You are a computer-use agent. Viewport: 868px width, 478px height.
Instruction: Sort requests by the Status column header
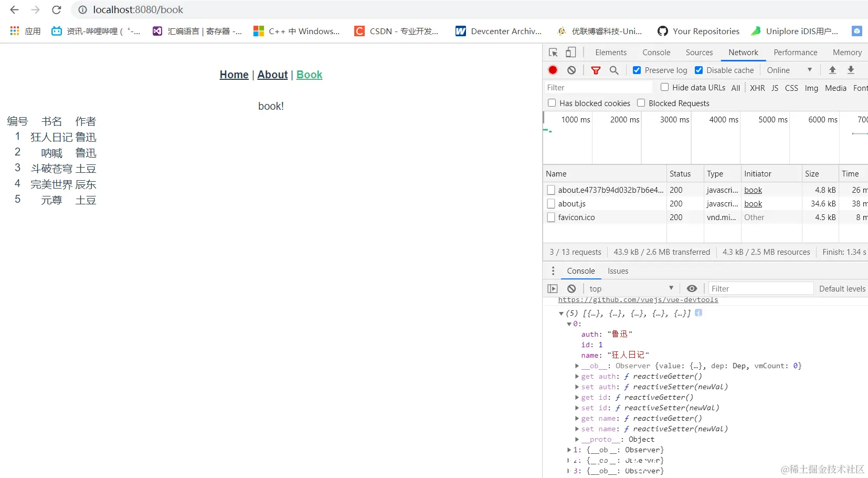685,174
